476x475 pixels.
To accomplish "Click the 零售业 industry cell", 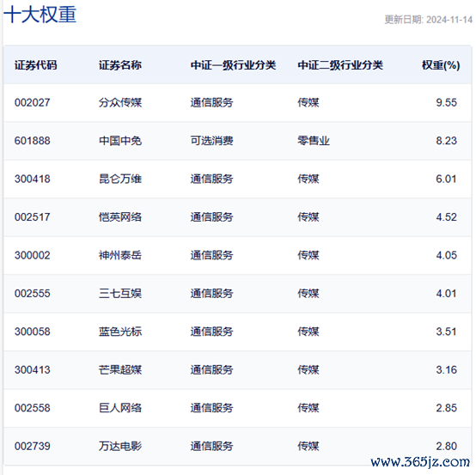I will pos(314,141).
